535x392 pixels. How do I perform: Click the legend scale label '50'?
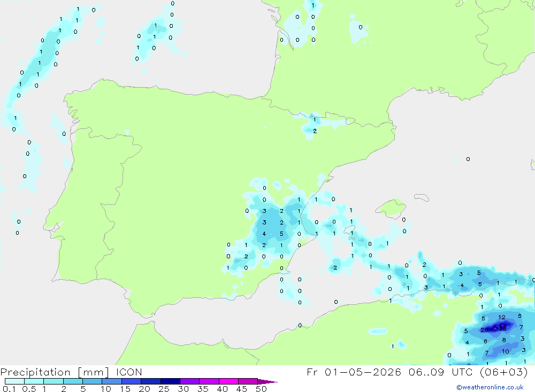click(x=261, y=389)
